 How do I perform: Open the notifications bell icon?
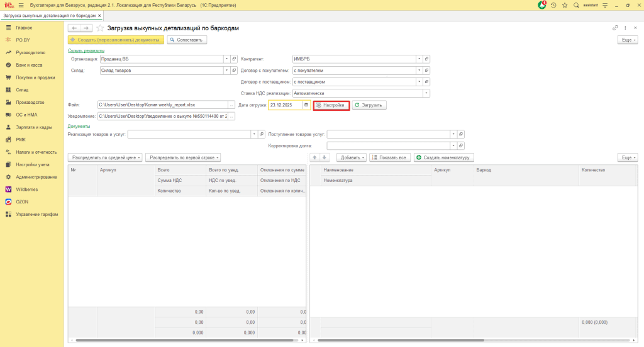pos(542,5)
